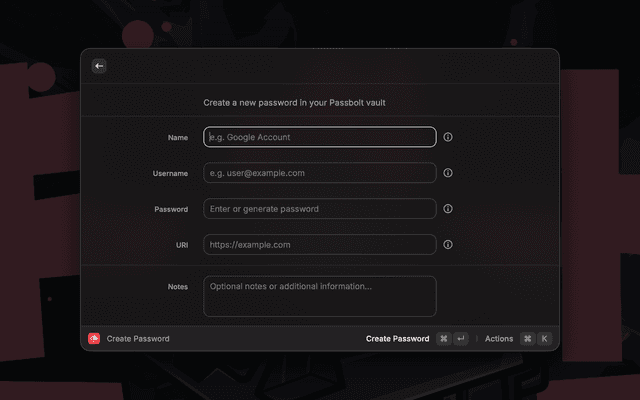Click Command key icon next to Create Password
Screen dimensions: 640x400
443,339
